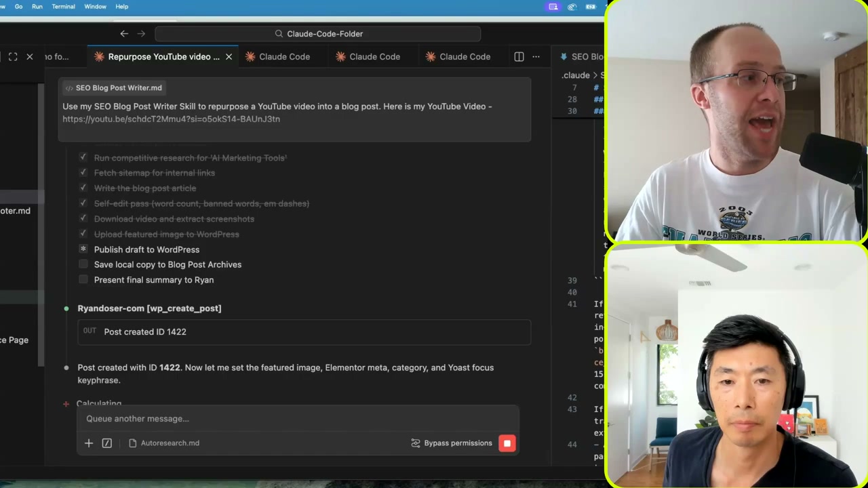
Task: Toggle 'Save local copy to Blog Post Archives' checkbox
Action: click(x=83, y=264)
